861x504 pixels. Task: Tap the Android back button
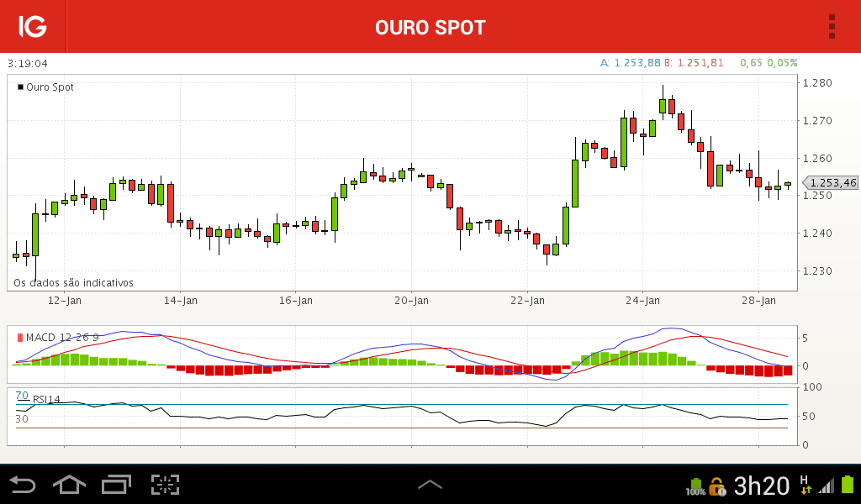pyautogui.click(x=23, y=485)
